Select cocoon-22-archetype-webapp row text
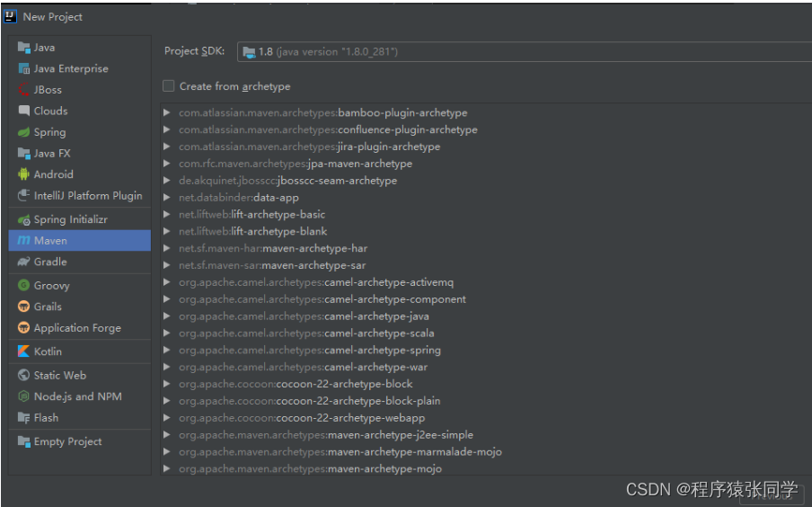 (x=302, y=418)
